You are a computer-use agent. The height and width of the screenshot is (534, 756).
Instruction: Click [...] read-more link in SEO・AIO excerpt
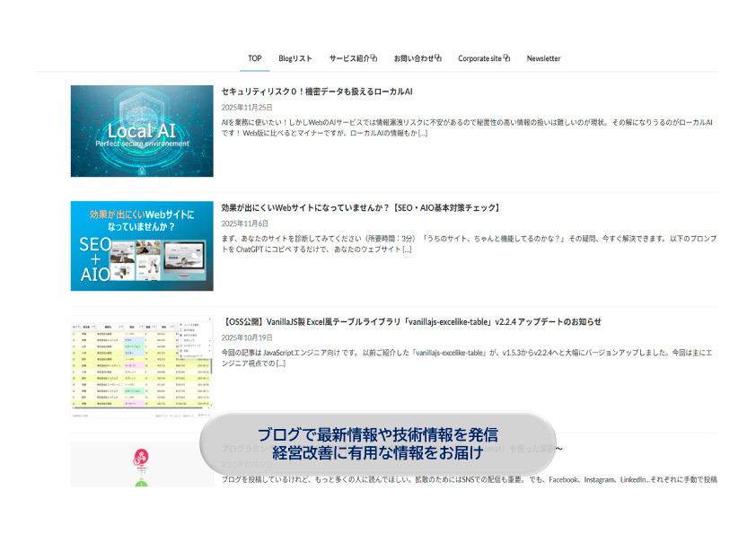pyautogui.click(x=407, y=249)
